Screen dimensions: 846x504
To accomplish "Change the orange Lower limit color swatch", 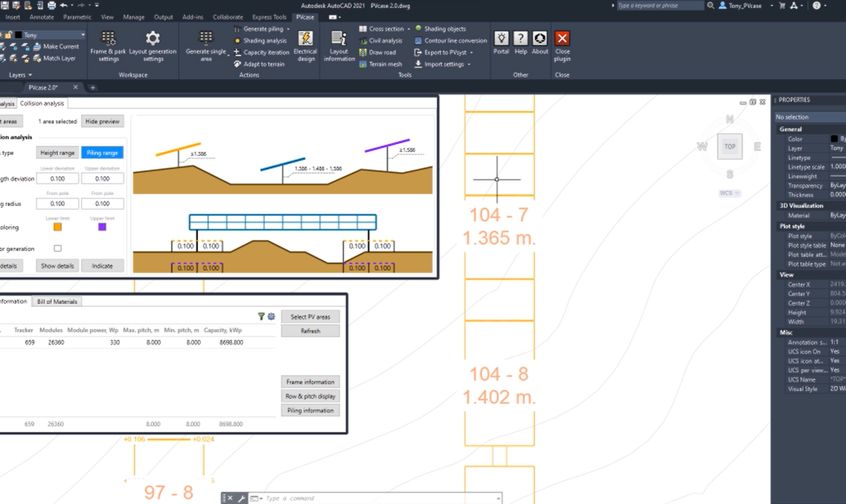I will 57,227.
